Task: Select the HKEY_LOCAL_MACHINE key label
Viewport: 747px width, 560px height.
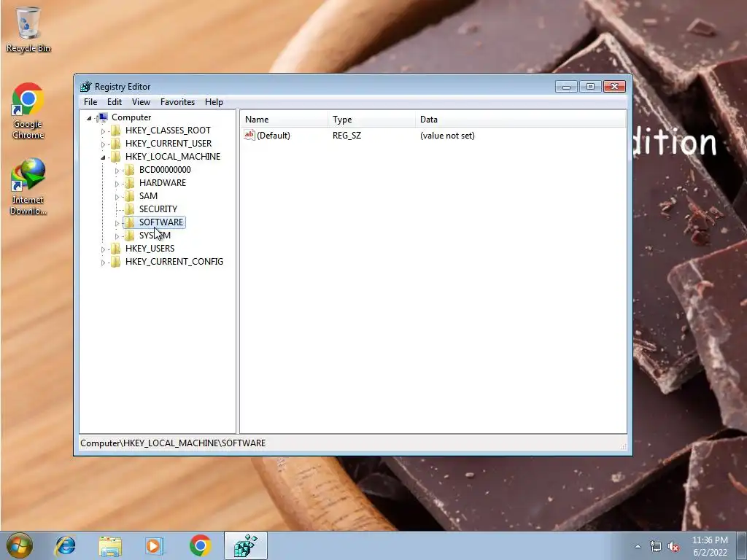Action: pyautogui.click(x=172, y=157)
